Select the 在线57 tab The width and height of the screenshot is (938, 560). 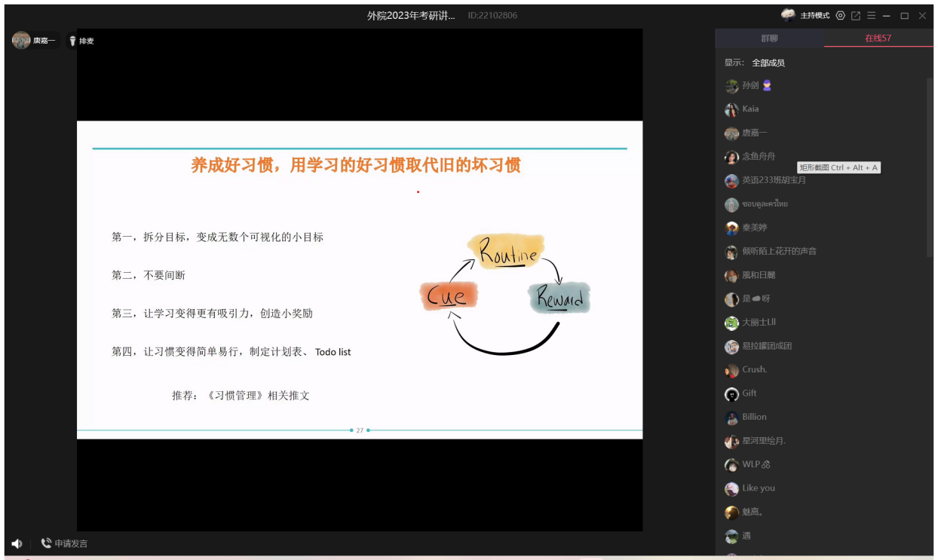click(878, 38)
